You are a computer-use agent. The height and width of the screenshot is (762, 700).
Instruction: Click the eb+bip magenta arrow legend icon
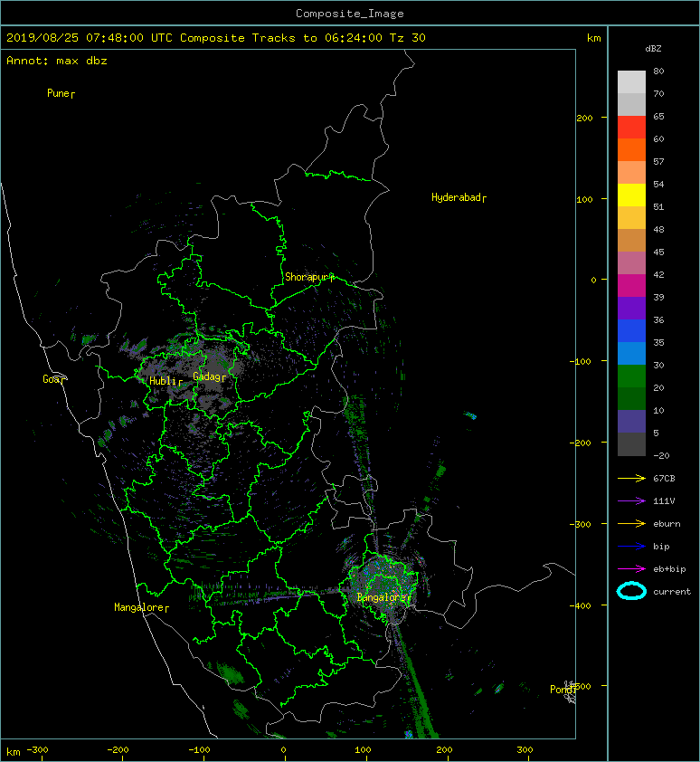click(x=631, y=569)
